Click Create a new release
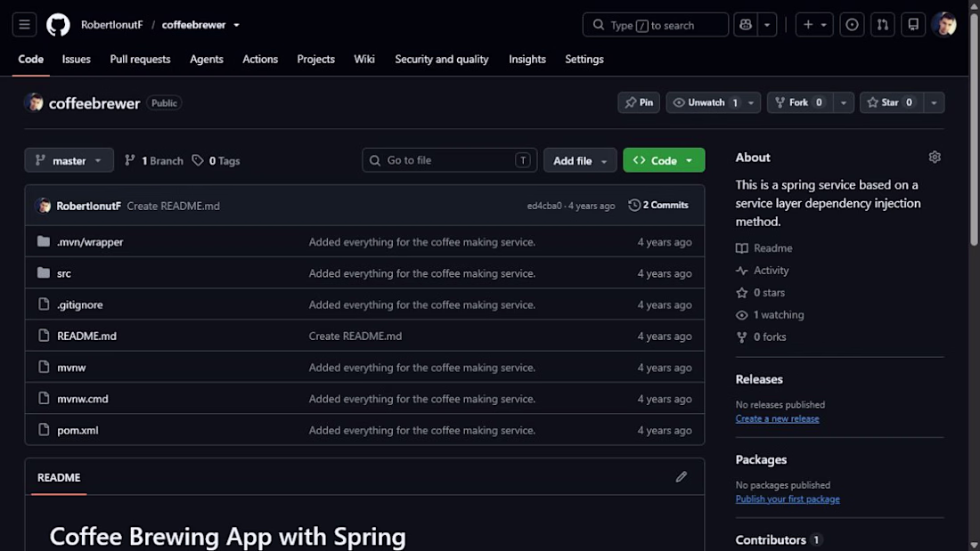This screenshot has height=551, width=980. (777, 418)
